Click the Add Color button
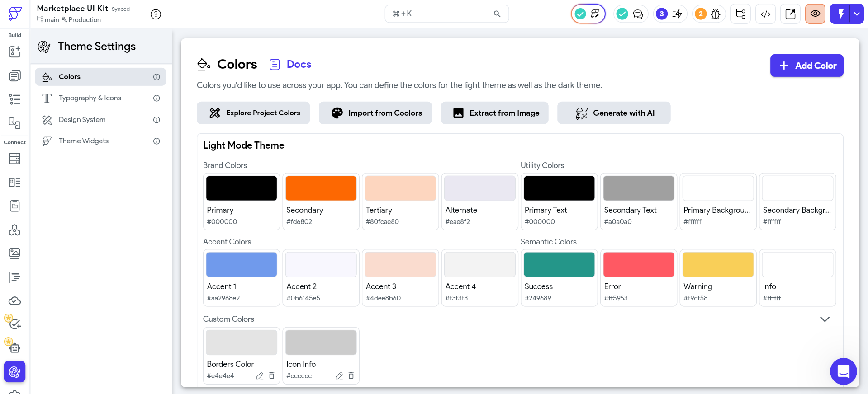868x394 pixels. pos(806,66)
